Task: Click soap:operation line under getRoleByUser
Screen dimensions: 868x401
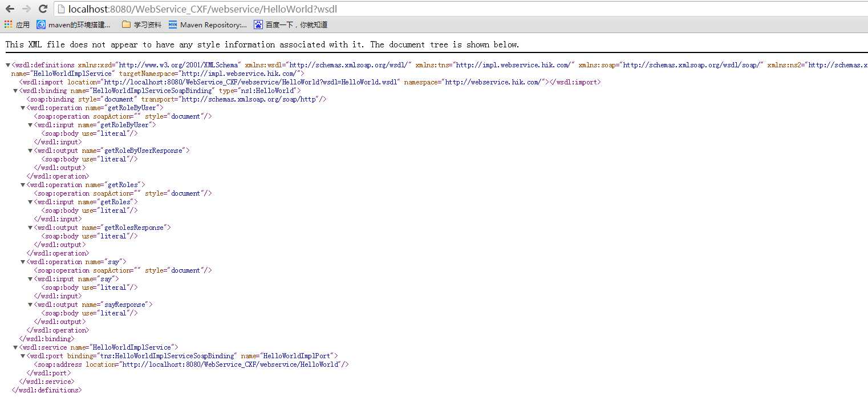Action: click(x=123, y=116)
